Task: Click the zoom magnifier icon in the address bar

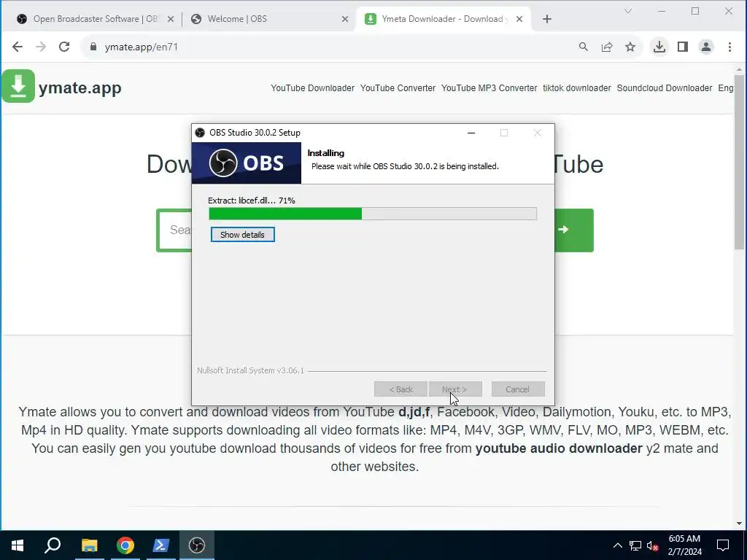Action: [x=583, y=47]
